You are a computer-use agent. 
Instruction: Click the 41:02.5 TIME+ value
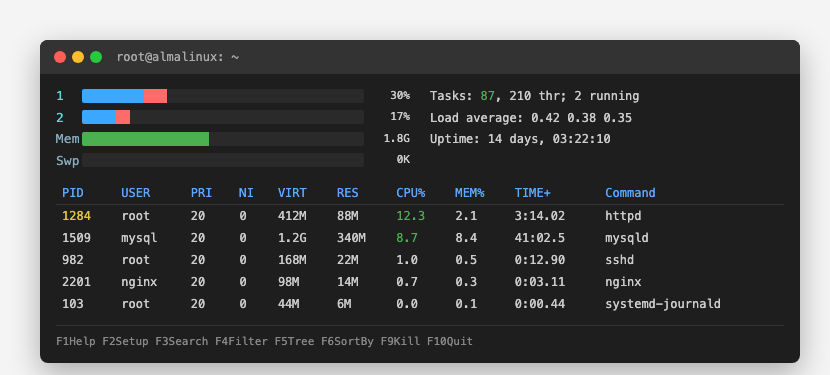click(x=539, y=238)
